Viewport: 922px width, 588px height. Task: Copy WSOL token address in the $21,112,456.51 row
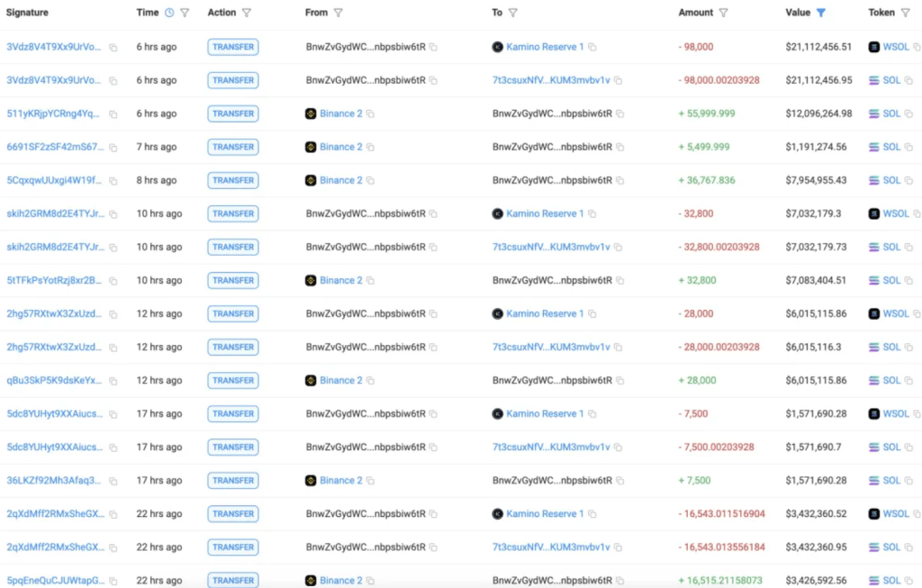click(x=916, y=47)
